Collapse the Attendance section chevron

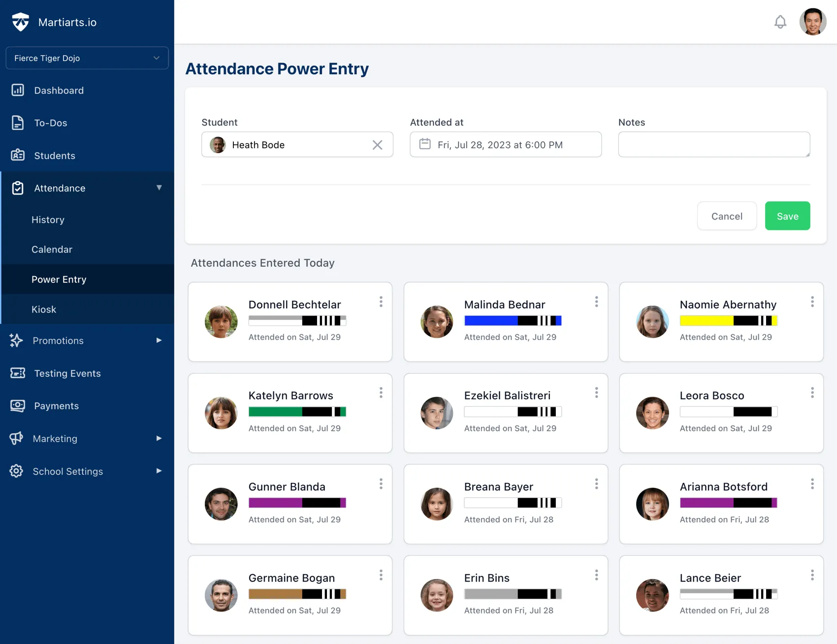pyautogui.click(x=159, y=188)
